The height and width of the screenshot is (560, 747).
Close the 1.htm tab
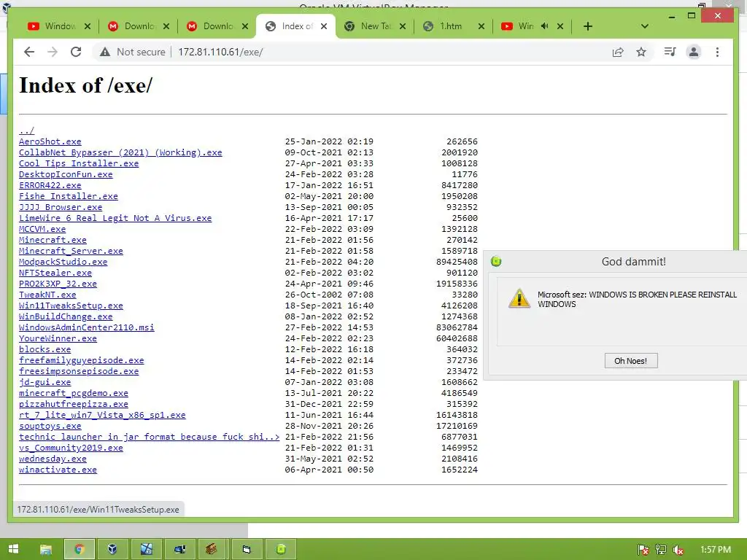click(481, 26)
